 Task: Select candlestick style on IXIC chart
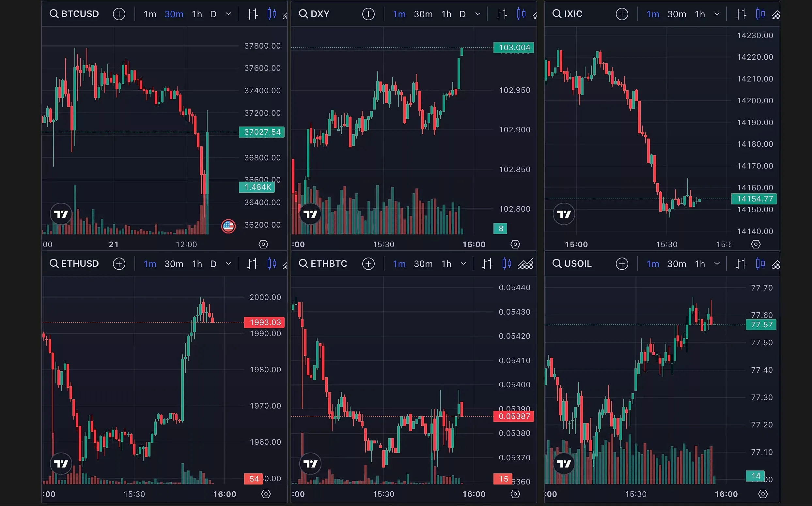pos(760,14)
